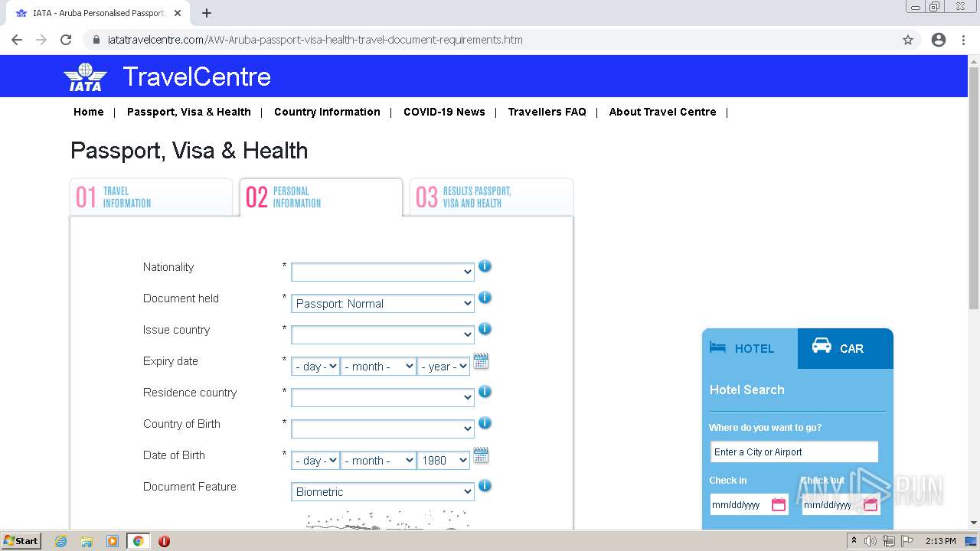The image size is (980, 551).
Task: Open Passport, Visa & Health menu
Action: tap(189, 112)
